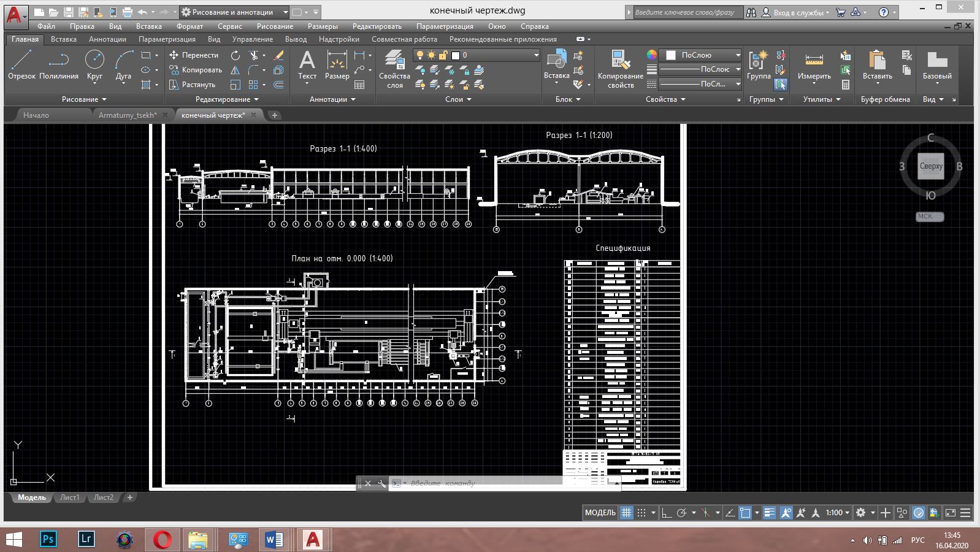Expand the Свойства panel
The height and width of the screenshot is (552, 980).
click(x=665, y=99)
